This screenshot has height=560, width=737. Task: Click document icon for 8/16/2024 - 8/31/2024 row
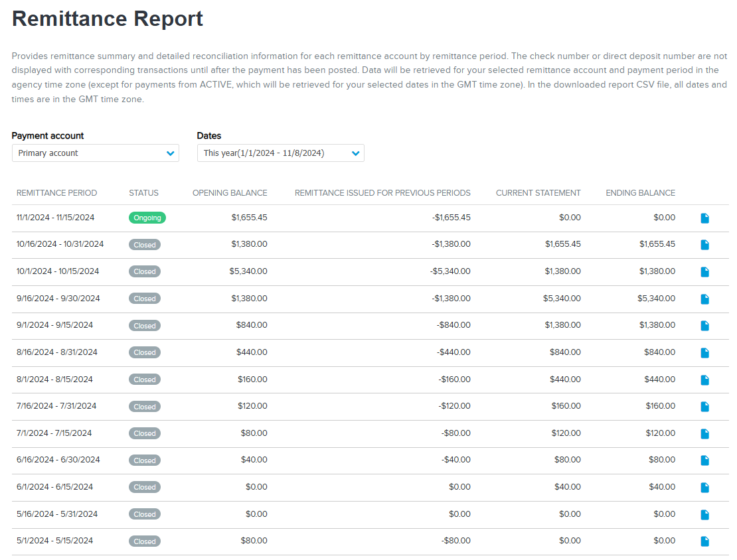click(x=704, y=353)
